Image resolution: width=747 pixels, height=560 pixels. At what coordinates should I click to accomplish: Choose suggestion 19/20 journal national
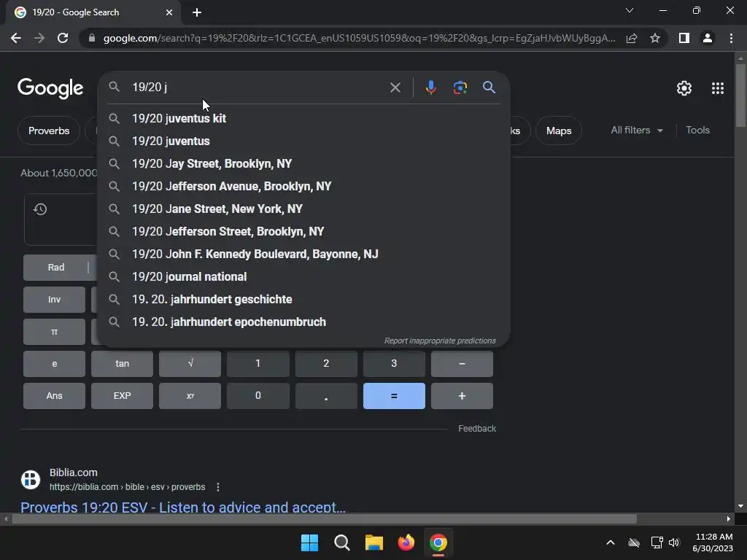303,276
